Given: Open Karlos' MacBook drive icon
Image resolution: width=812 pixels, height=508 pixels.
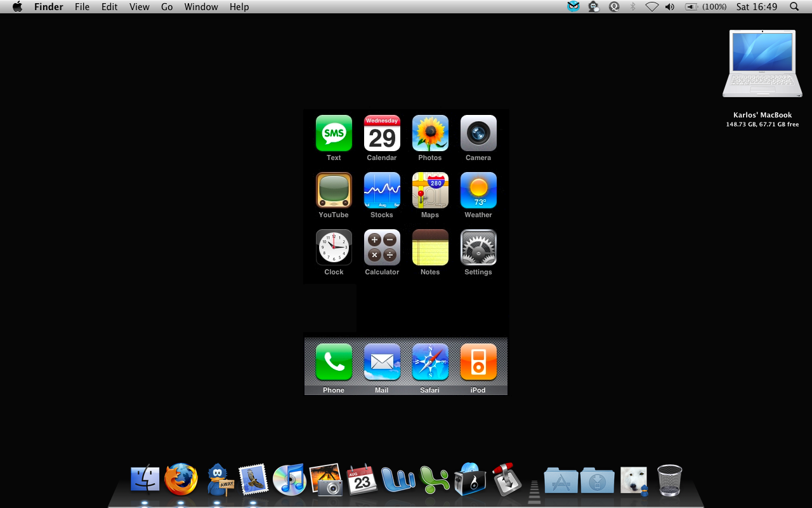Looking at the screenshot, I should [x=763, y=63].
